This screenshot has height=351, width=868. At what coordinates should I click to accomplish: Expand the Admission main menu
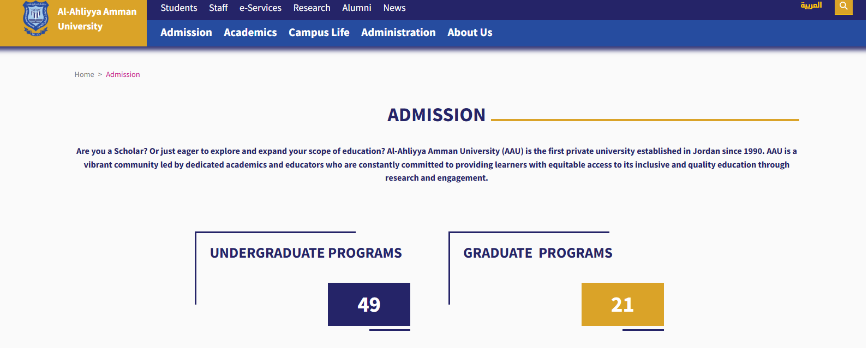(x=186, y=32)
